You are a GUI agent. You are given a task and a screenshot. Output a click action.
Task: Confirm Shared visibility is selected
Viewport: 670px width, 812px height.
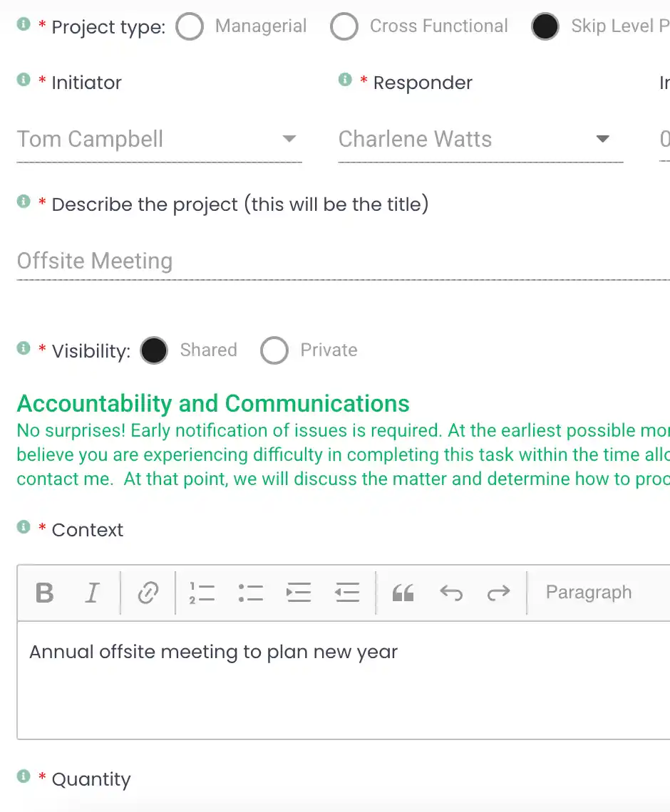pos(154,350)
